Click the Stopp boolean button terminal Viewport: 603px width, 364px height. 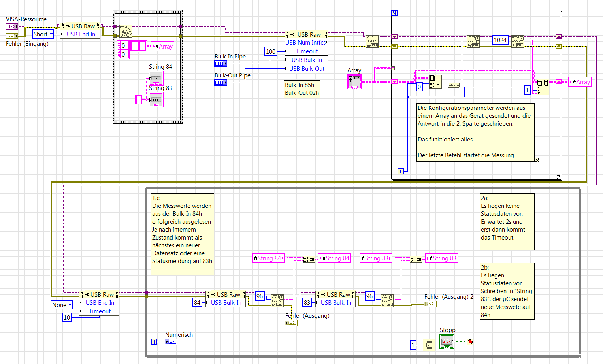click(447, 341)
